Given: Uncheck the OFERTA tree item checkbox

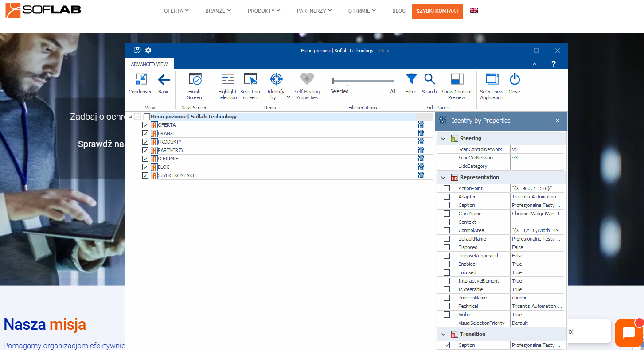Looking at the screenshot, I should point(145,125).
